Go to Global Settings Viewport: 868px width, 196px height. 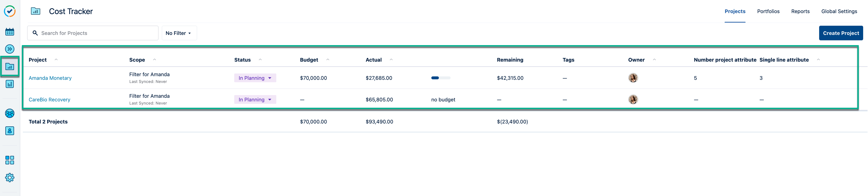839,11
